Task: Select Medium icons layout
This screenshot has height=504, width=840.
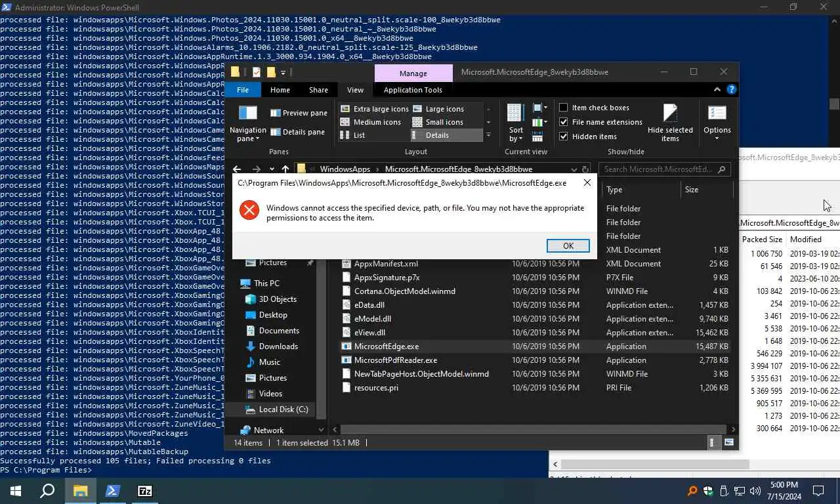Action: point(371,122)
